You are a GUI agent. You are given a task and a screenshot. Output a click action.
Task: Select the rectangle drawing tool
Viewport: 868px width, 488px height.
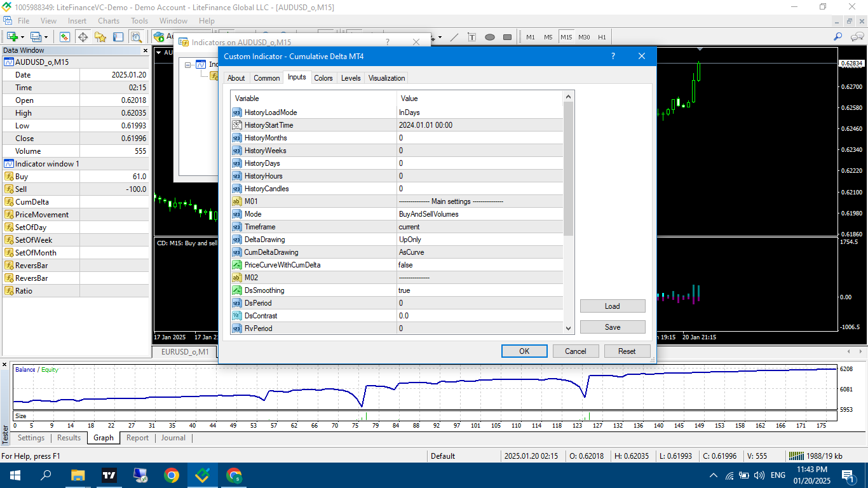coord(508,37)
